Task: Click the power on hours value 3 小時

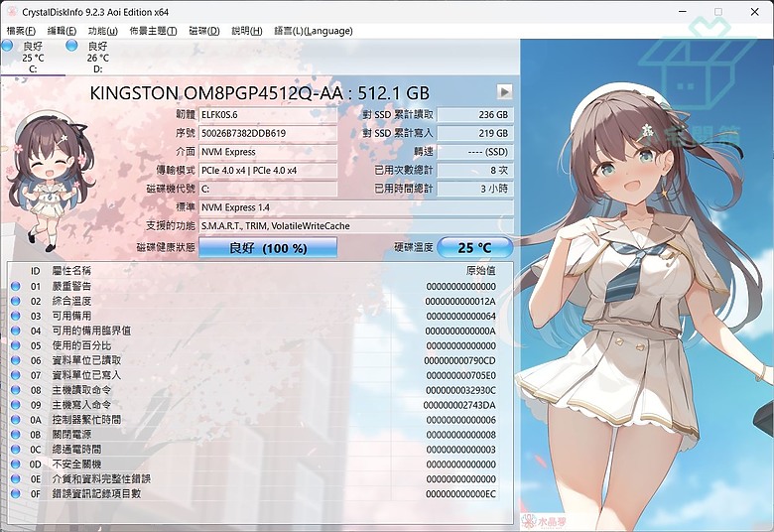Action: click(475, 189)
